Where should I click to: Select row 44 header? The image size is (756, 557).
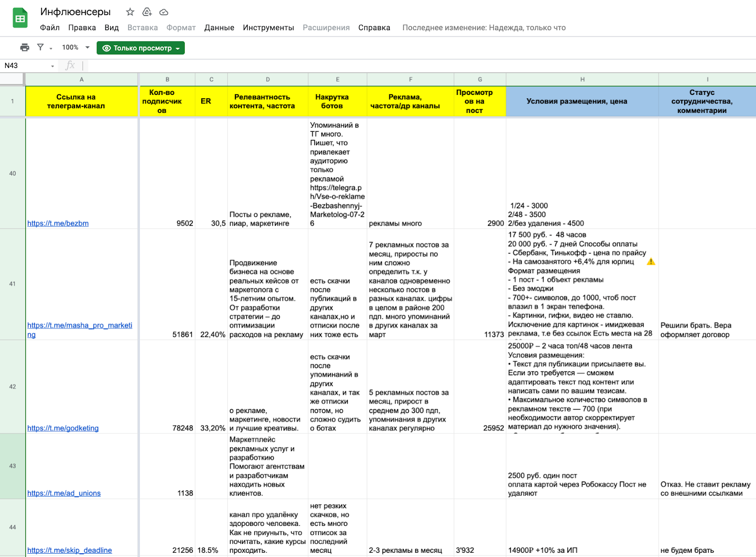click(x=12, y=527)
